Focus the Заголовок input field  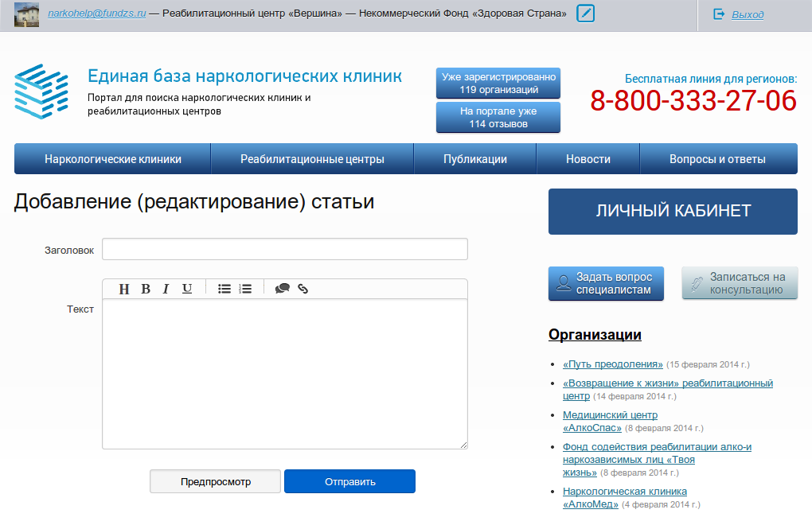tap(285, 249)
